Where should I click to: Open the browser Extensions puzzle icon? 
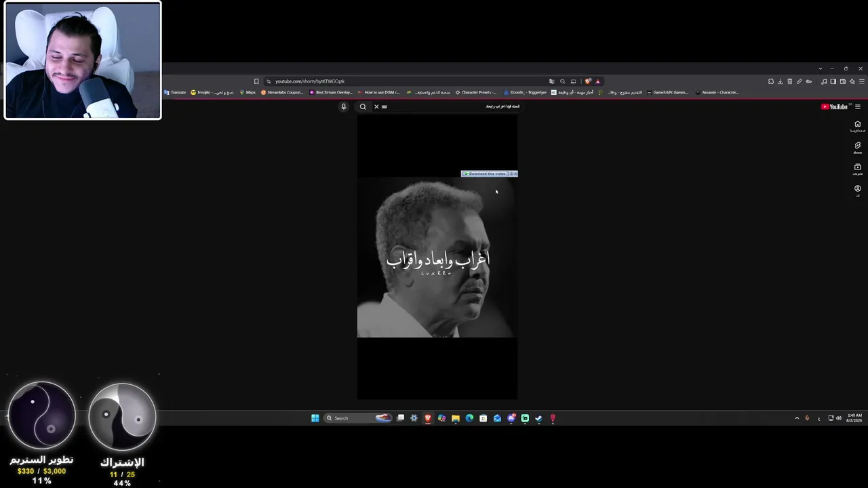(771, 81)
